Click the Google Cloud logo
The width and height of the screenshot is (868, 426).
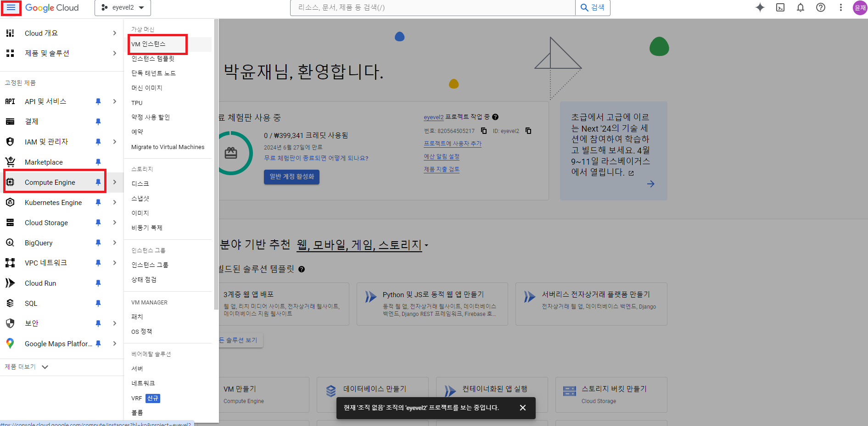pos(52,8)
